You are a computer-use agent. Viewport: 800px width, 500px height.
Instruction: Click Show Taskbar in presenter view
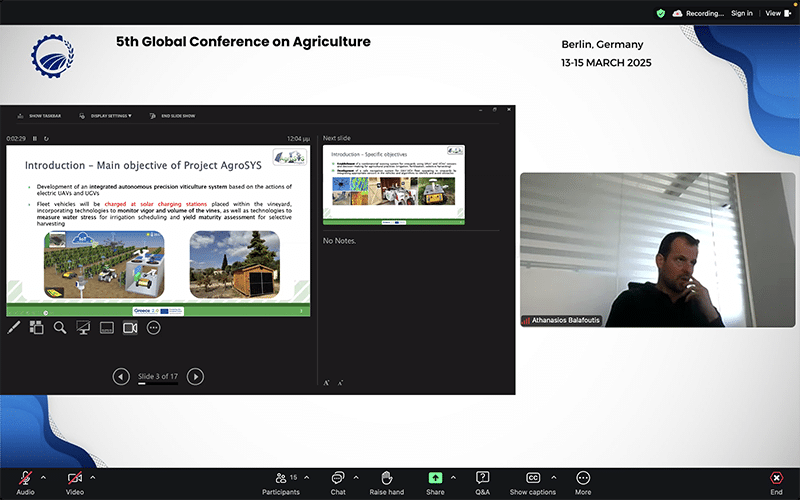pos(39,116)
